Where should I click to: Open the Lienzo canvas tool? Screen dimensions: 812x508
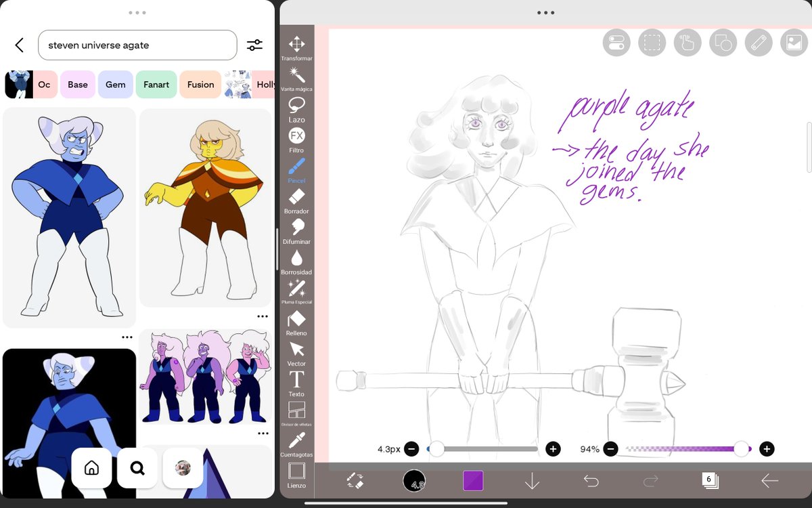pos(296,475)
